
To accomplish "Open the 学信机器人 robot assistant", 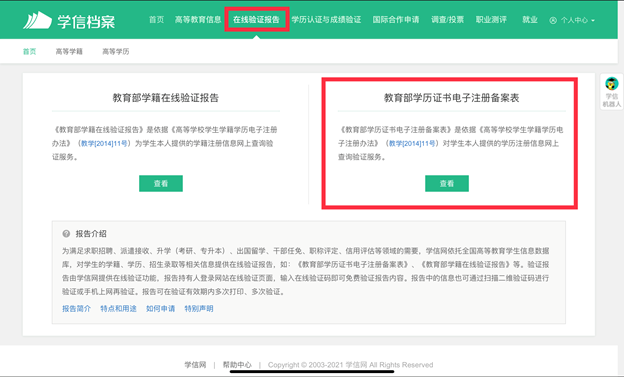I will click(612, 92).
